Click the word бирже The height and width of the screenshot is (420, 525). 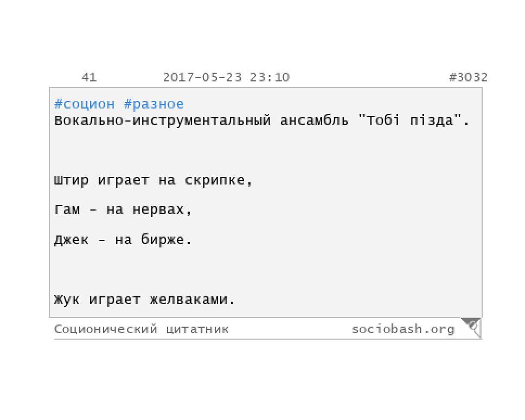pos(162,240)
